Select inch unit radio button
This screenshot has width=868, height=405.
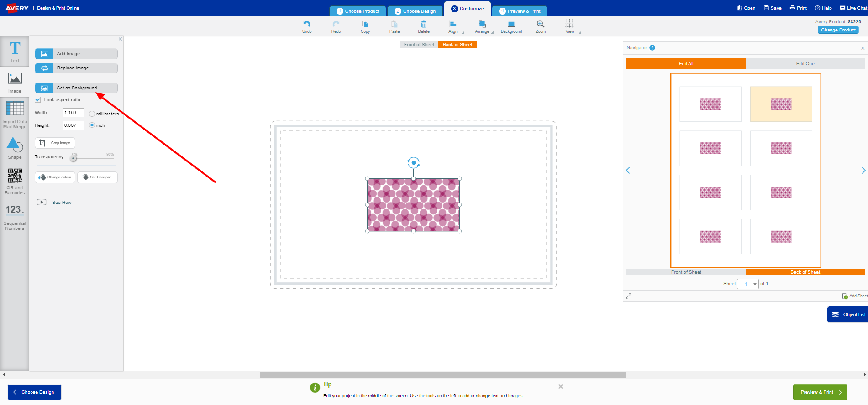[x=92, y=125]
